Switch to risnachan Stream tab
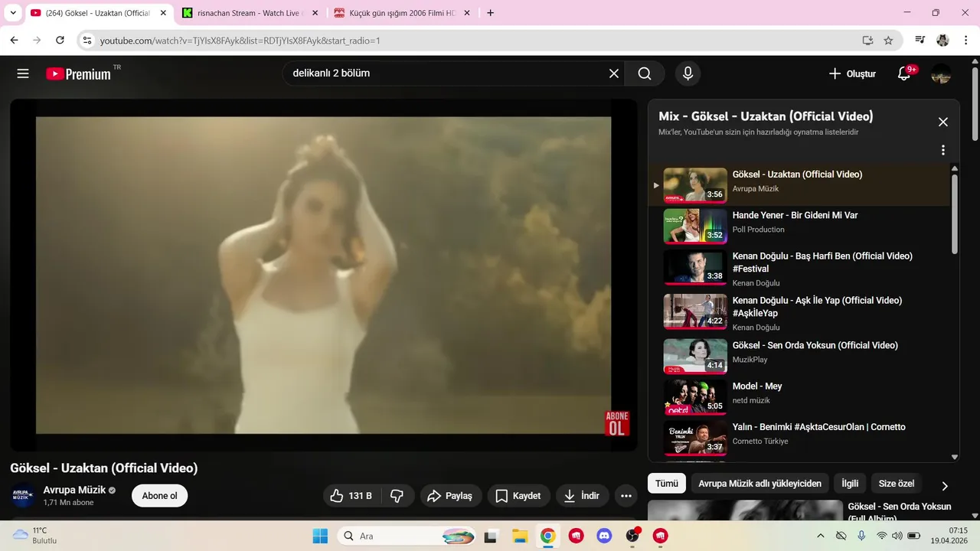980x551 pixels. click(x=251, y=13)
